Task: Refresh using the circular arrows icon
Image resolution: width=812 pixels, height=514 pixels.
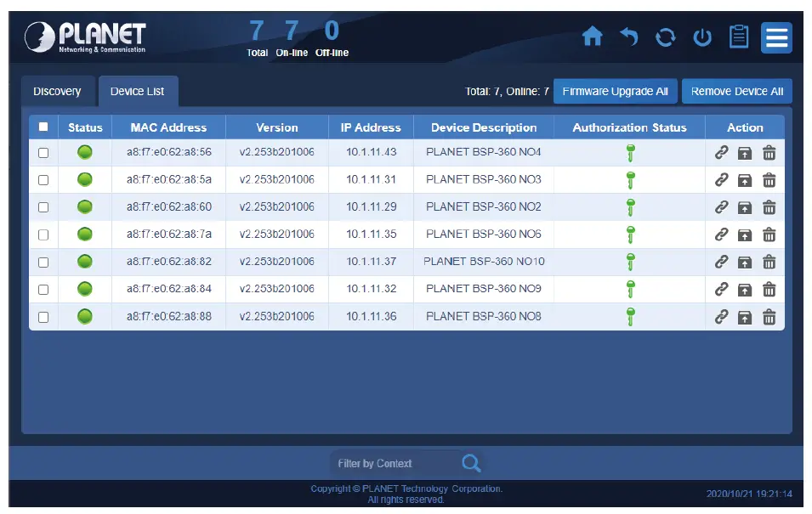Action: pos(666,37)
